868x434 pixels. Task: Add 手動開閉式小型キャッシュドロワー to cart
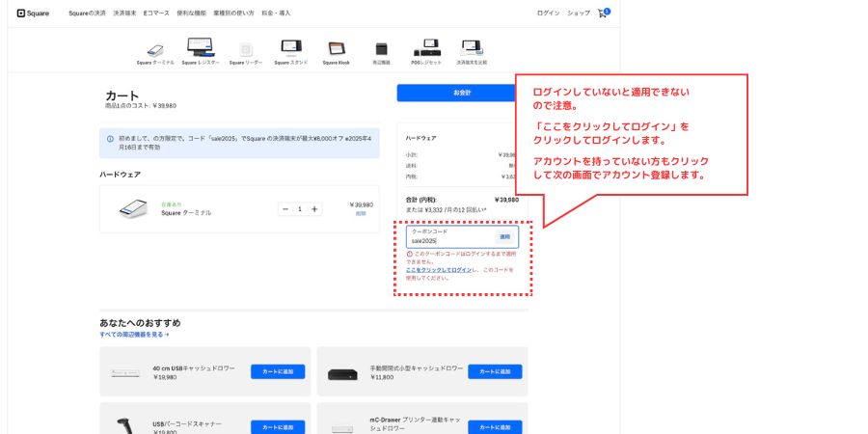(x=495, y=371)
